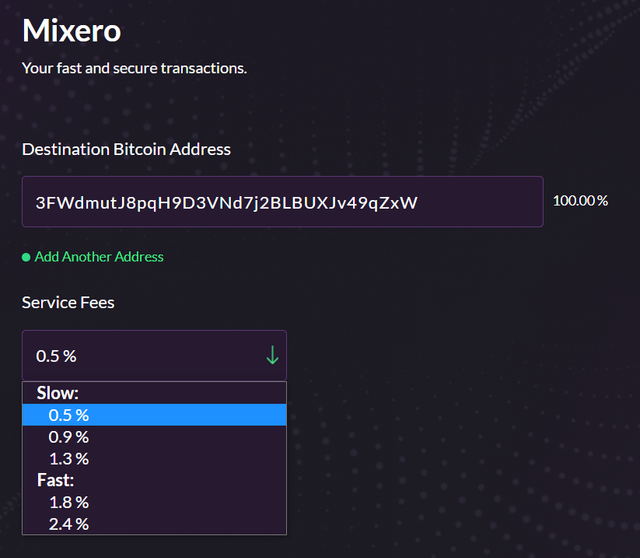
Task: Click the Fast: group header in the list
Action: [x=56, y=480]
